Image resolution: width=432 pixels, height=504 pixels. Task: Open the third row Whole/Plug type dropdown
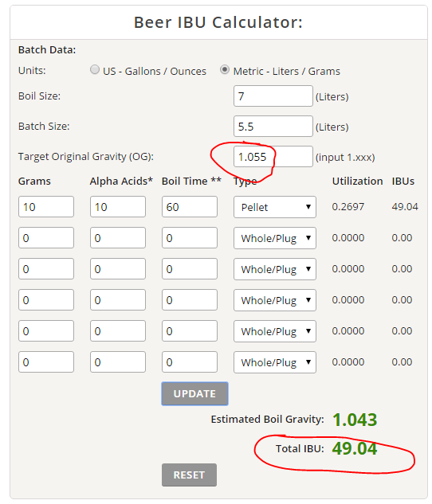275,269
